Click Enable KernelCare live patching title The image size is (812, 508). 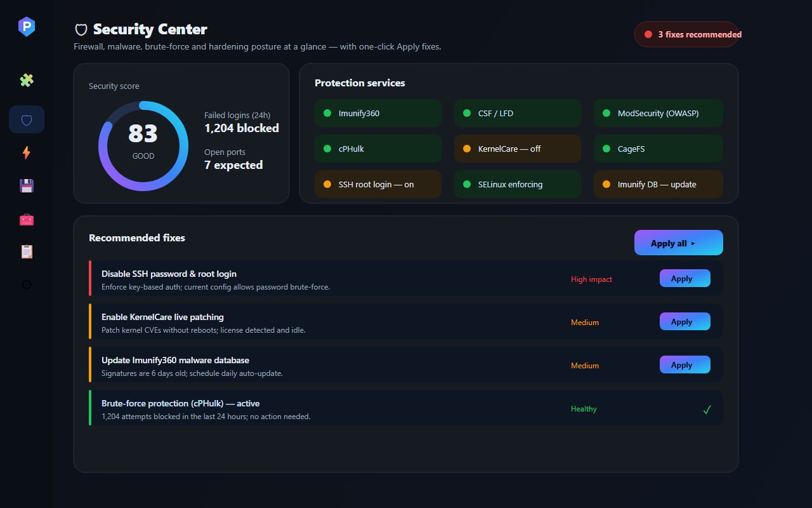tap(162, 317)
